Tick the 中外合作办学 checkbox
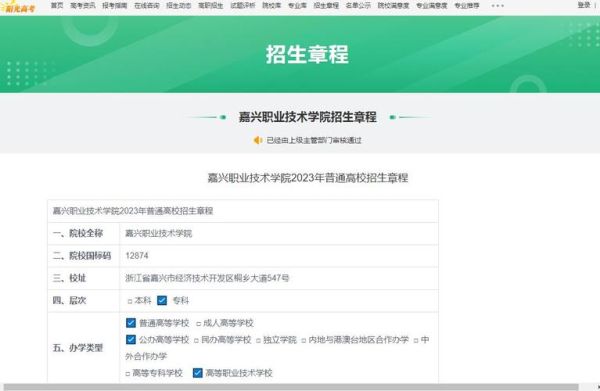600x391 pixels. tap(416, 340)
